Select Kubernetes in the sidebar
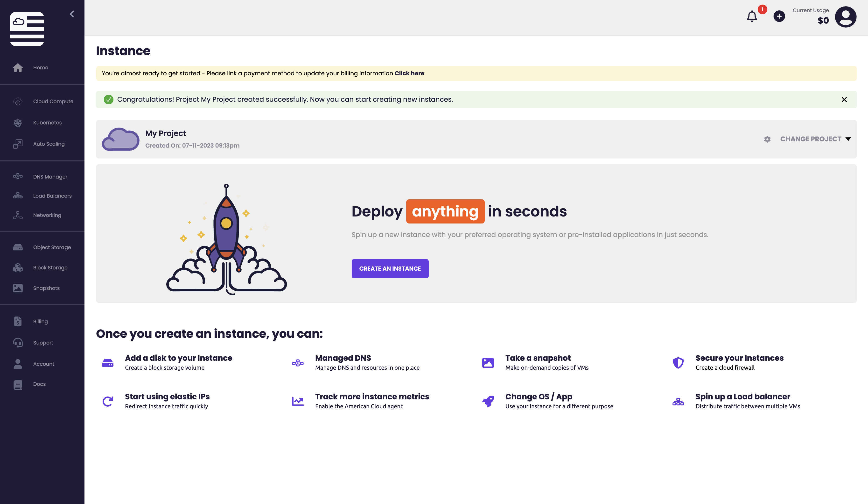 coord(47,122)
